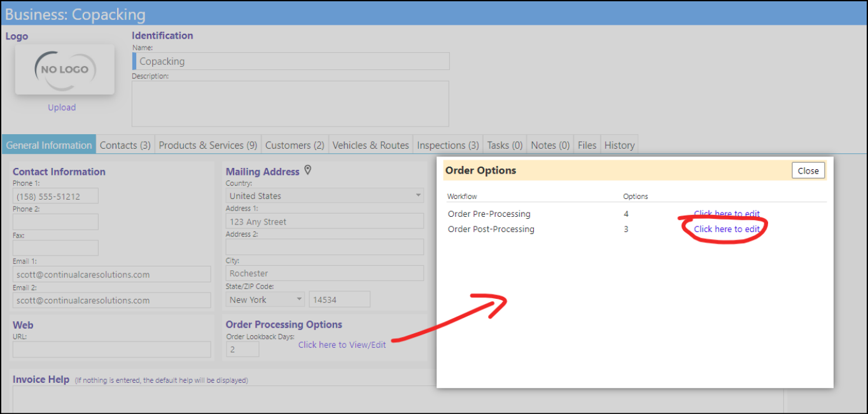
Task: Edit Order Pre-Processing options link
Action: [727, 214]
